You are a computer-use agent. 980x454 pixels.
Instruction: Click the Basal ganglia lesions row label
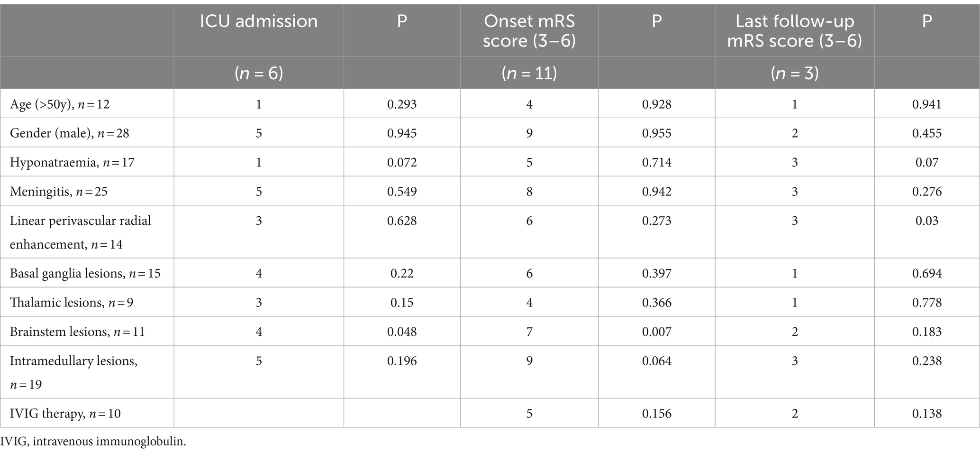pos(85,273)
